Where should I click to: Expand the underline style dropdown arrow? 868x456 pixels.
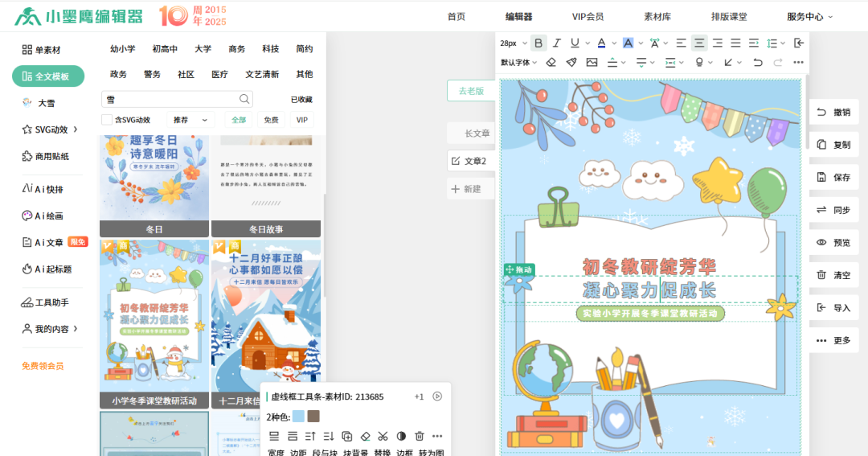(588, 43)
